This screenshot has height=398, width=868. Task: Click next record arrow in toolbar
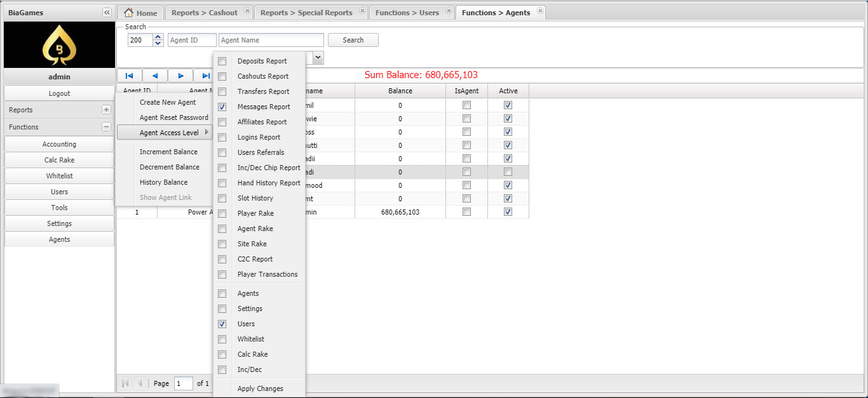pyautogui.click(x=180, y=76)
